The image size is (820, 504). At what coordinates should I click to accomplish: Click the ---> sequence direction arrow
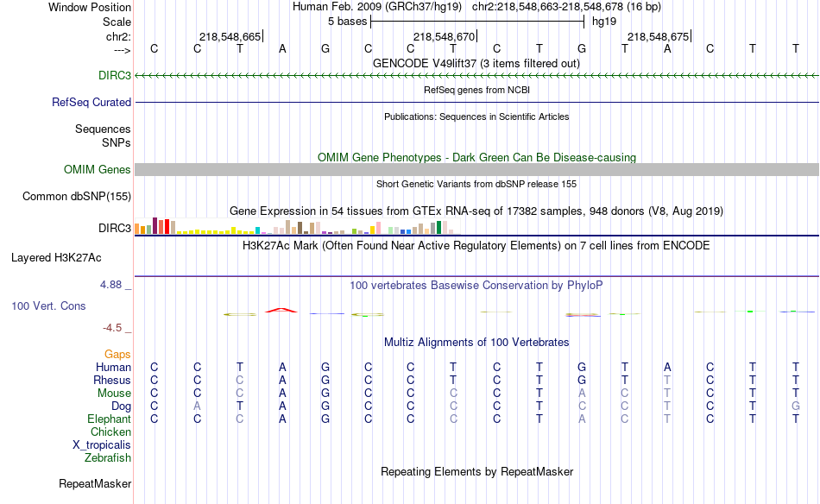point(123,50)
